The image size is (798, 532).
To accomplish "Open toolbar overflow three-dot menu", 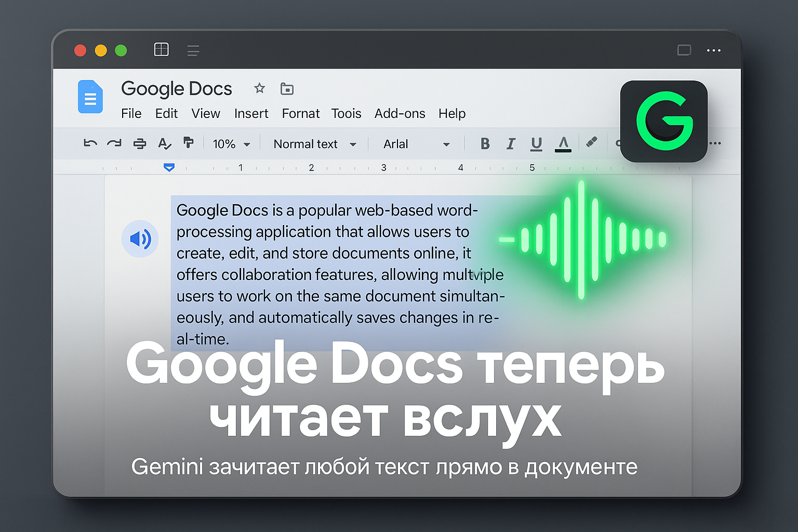I will click(715, 143).
